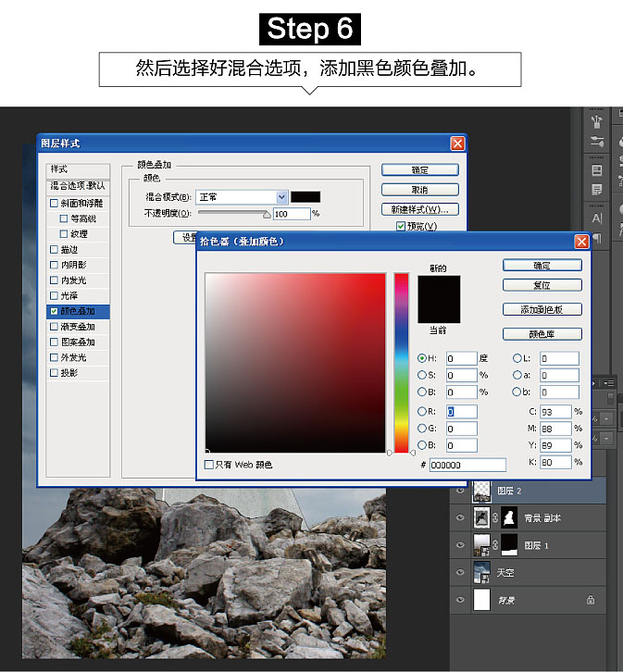Enable the 渐变叠加 checkbox
Viewport: 623px width, 672px height.
54,327
